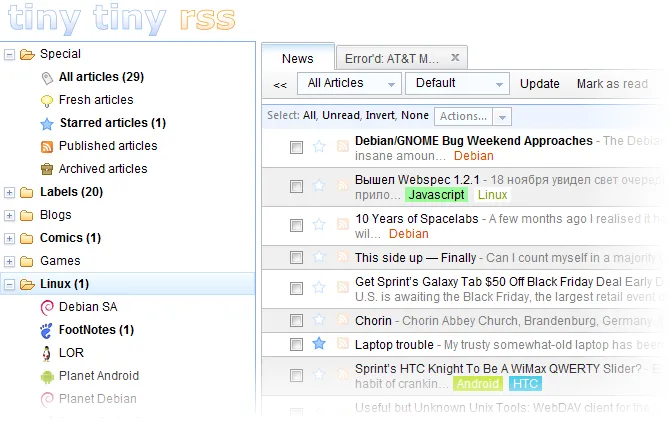The image size is (670, 421).
Task: Click the Starred articles star icon
Action: point(47,124)
